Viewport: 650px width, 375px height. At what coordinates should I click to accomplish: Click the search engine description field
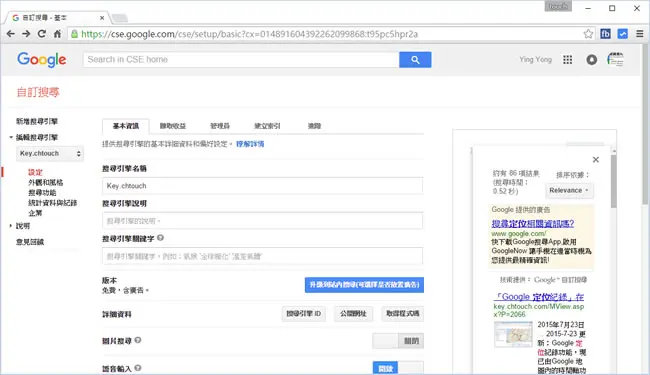point(262,221)
